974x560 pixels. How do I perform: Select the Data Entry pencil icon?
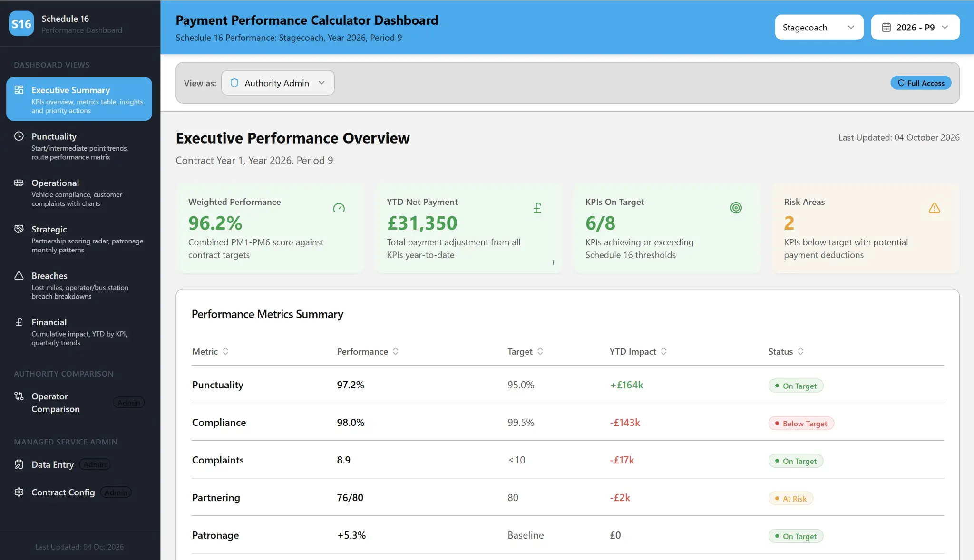(19, 464)
